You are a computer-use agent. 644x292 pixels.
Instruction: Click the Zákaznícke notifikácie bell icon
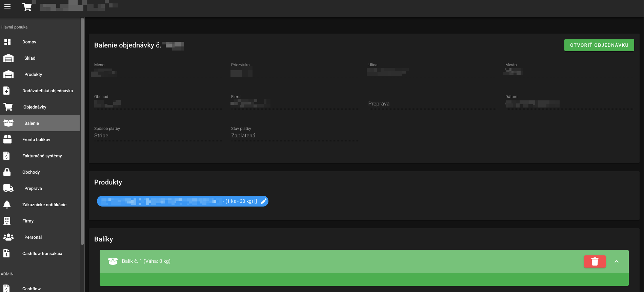pyautogui.click(x=7, y=205)
